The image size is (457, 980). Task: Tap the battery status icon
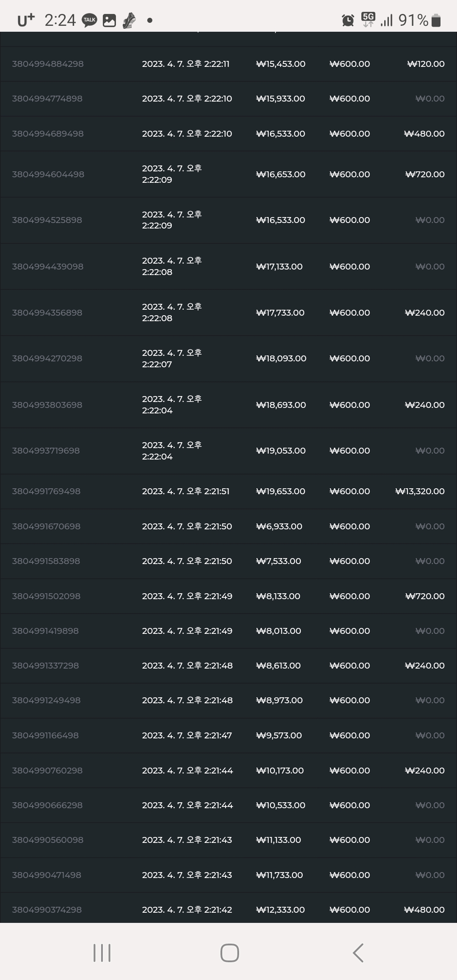pos(436,20)
